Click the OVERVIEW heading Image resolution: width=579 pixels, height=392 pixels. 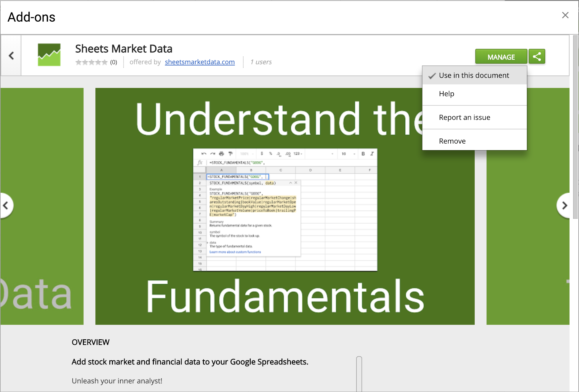[91, 342]
